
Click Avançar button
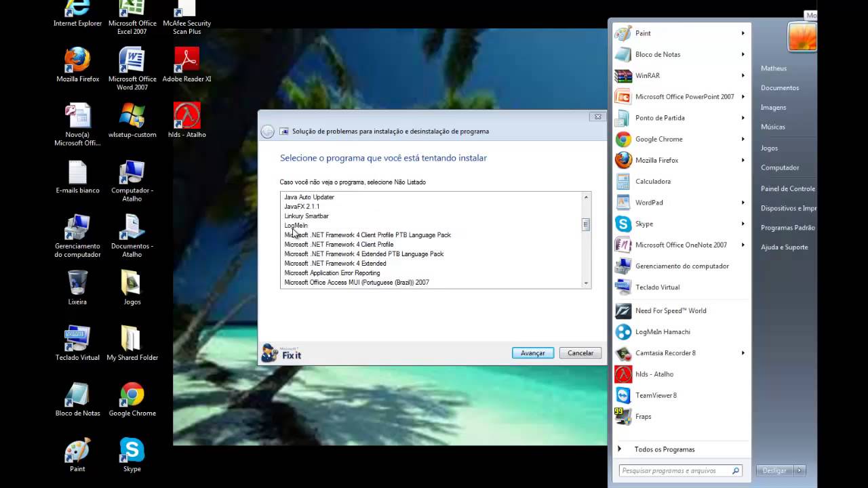[533, 353]
